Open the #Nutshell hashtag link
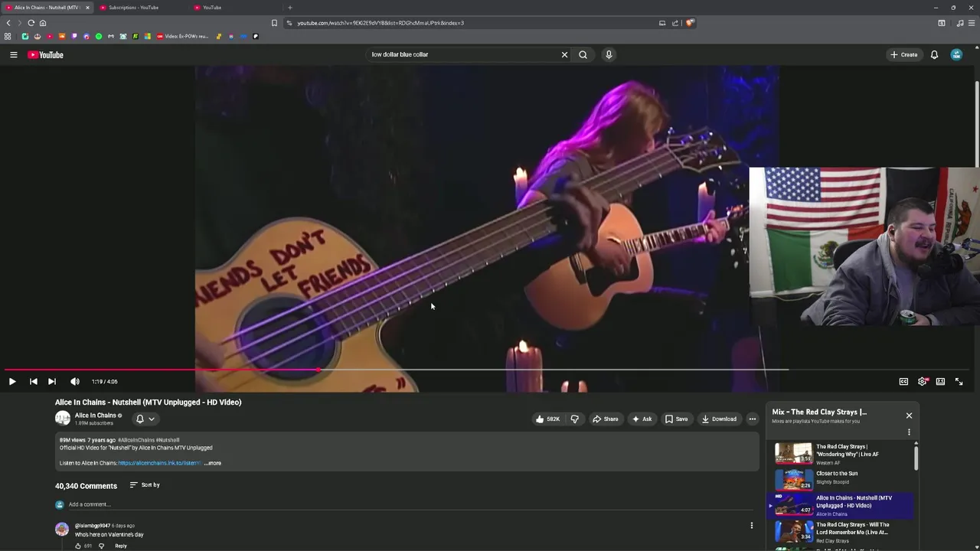The width and height of the screenshot is (980, 551). [x=167, y=440]
